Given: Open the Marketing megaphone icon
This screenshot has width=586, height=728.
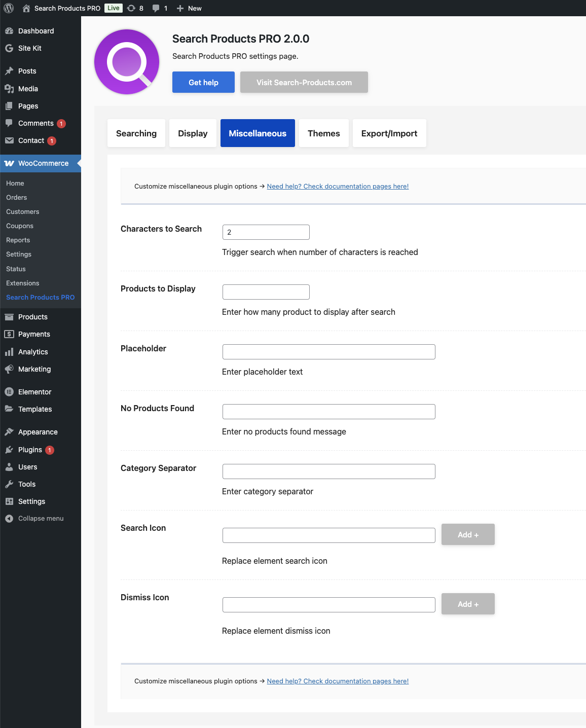Looking at the screenshot, I should coord(9,369).
